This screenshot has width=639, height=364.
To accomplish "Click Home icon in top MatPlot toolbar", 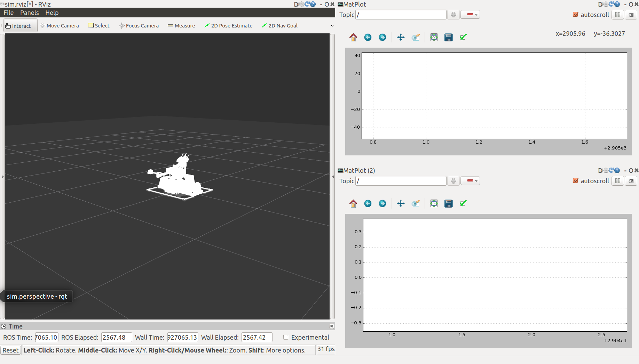I will pyautogui.click(x=353, y=37).
